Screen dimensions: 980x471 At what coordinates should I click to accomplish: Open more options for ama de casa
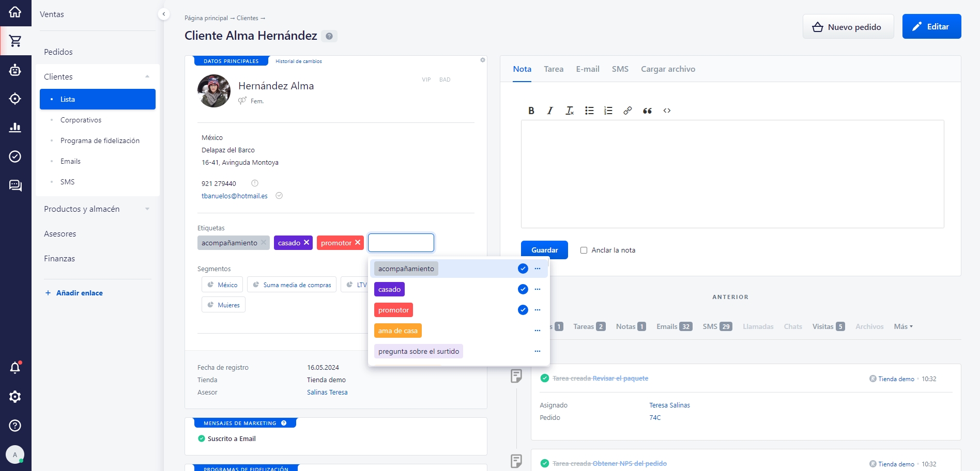point(538,331)
